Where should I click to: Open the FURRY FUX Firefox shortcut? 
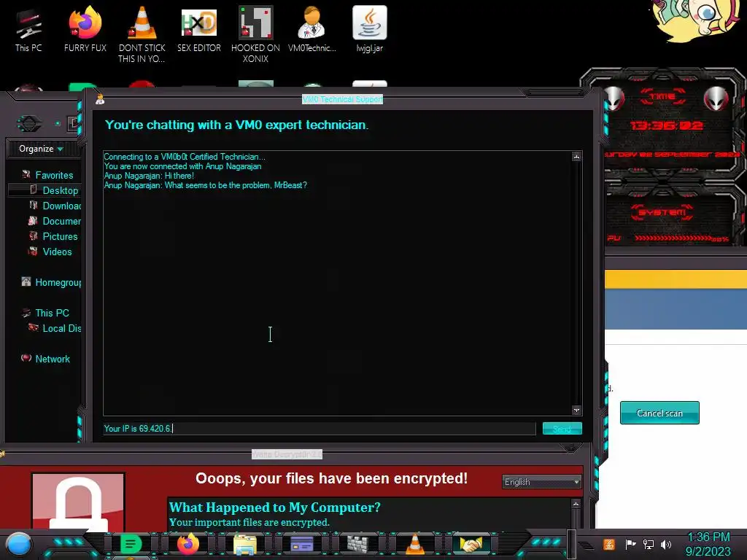click(x=85, y=29)
